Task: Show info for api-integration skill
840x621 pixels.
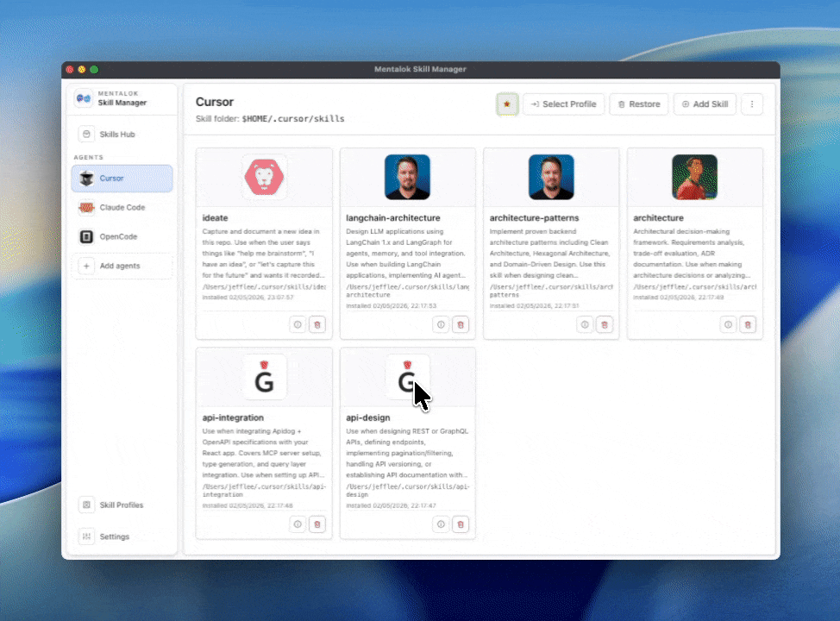Action: [x=298, y=524]
